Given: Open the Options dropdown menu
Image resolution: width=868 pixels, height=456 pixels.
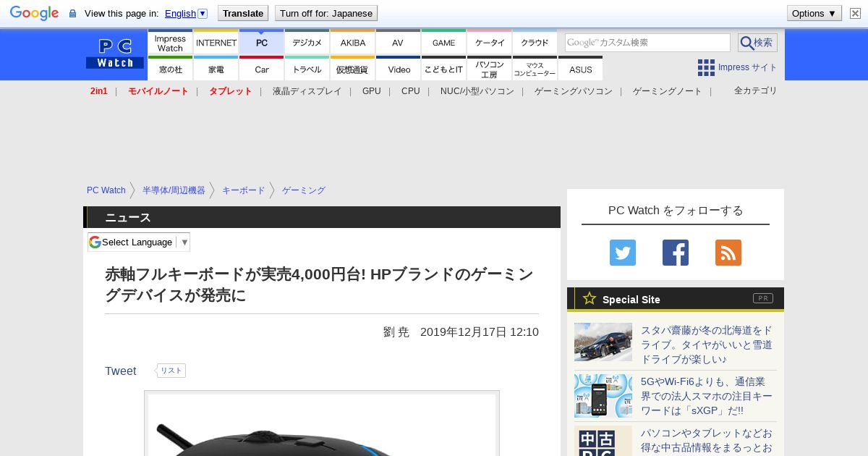Looking at the screenshot, I should click(814, 13).
